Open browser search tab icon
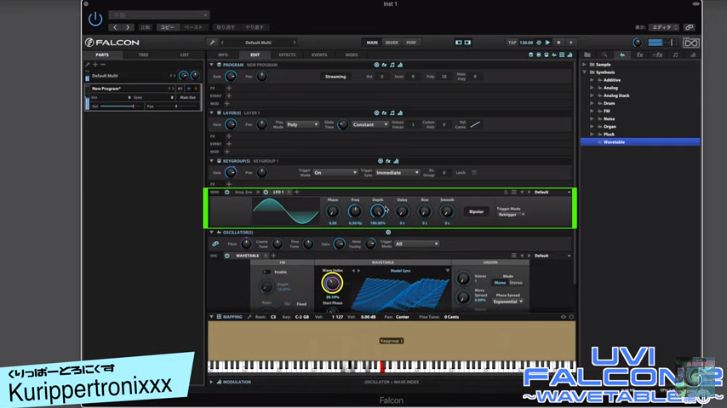Image resolution: width=727 pixels, height=408 pixels. tap(604, 55)
